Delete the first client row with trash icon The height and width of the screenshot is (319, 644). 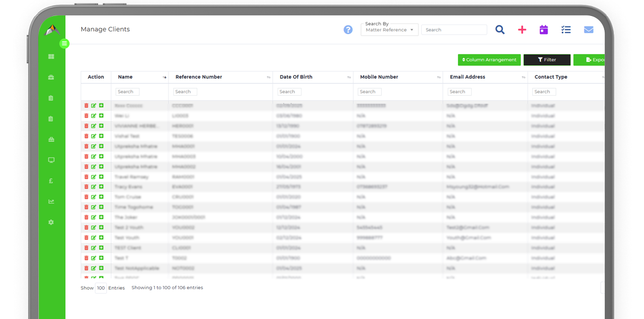pos(86,106)
